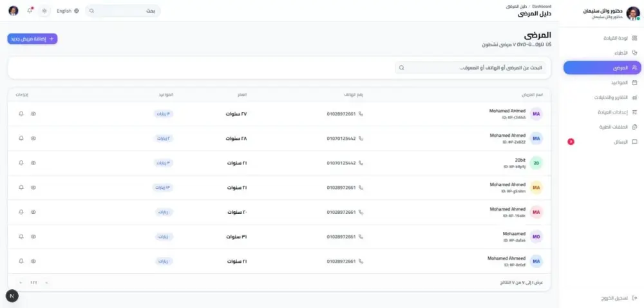The width and height of the screenshot is (644, 308).
Task: Focus the patient search box البحث عن المرضى
Action: click(470, 68)
